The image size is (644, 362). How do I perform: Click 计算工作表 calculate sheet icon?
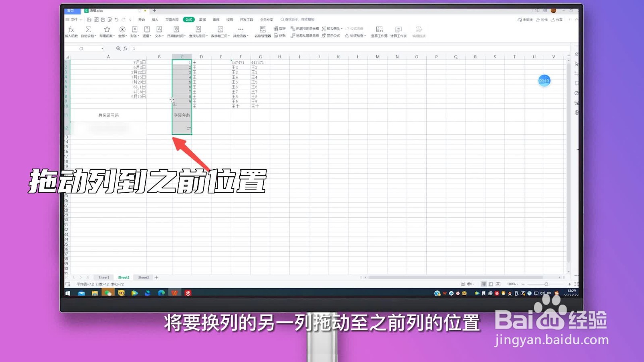398,31
